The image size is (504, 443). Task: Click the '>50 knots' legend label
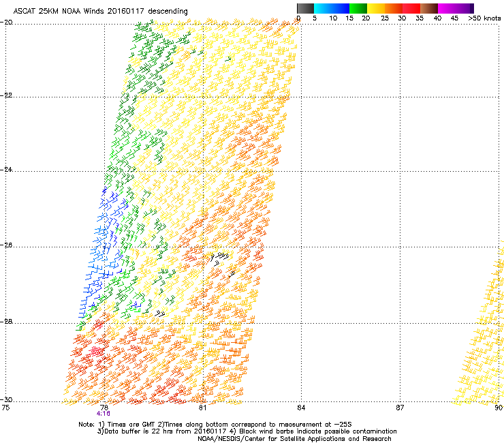[484, 18]
